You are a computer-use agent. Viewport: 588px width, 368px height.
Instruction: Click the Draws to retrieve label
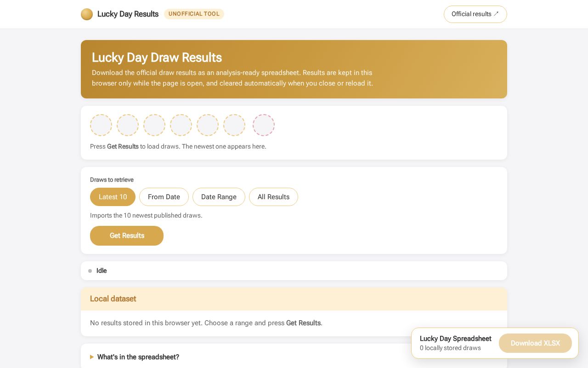click(x=112, y=180)
